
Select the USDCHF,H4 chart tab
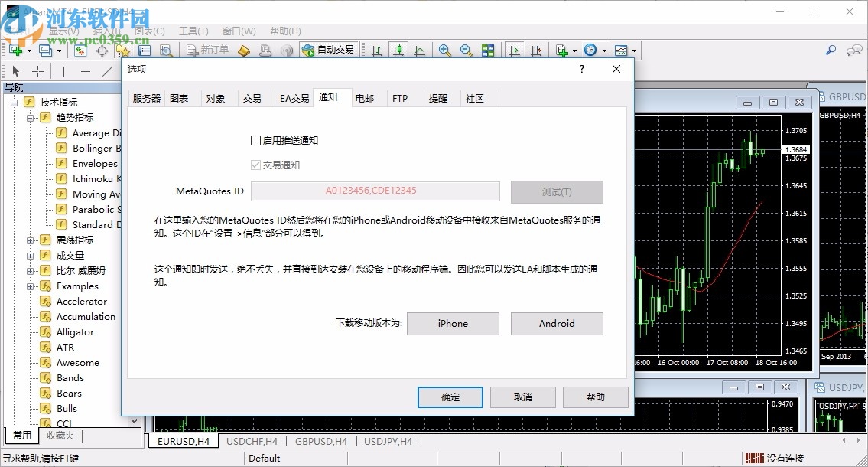click(x=252, y=442)
